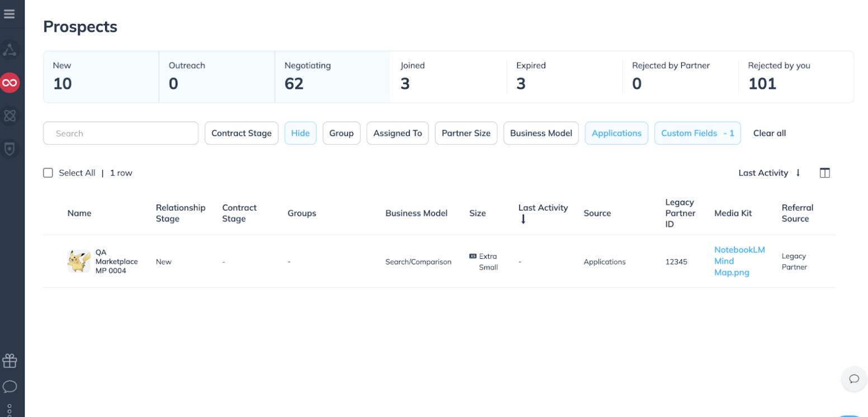Open the Partner Size filter dropdown

[x=466, y=133]
